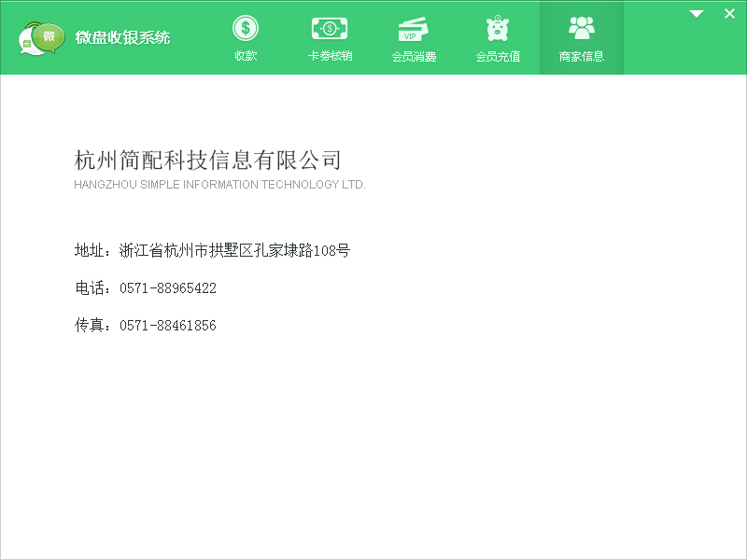Click the dollar coin 收款 icon

[x=246, y=29]
